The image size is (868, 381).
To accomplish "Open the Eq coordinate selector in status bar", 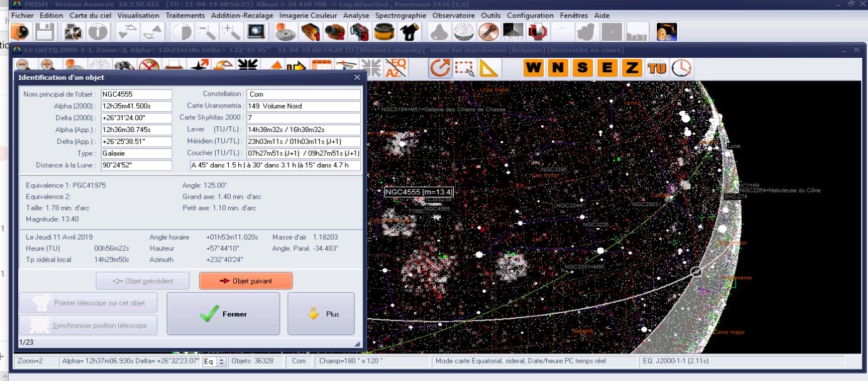I will pyautogui.click(x=214, y=362).
